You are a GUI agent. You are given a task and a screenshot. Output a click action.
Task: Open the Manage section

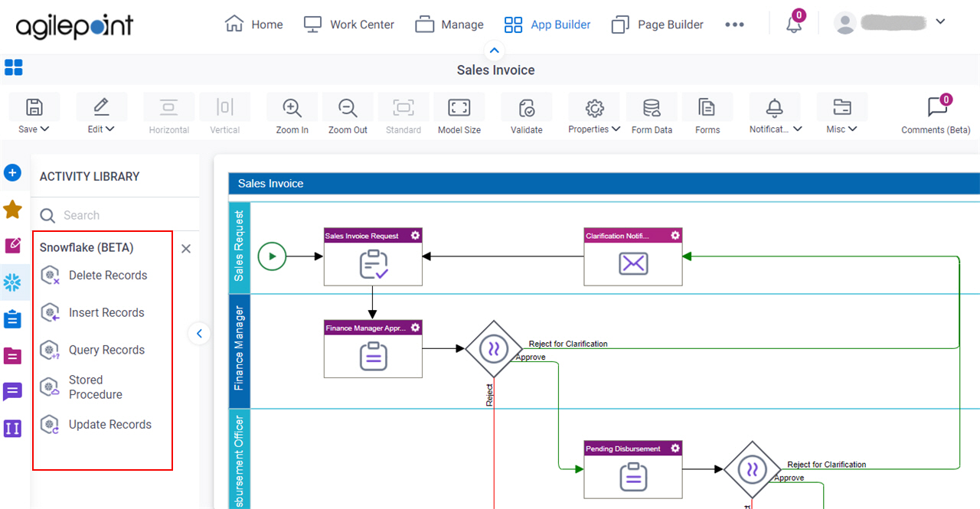449,24
